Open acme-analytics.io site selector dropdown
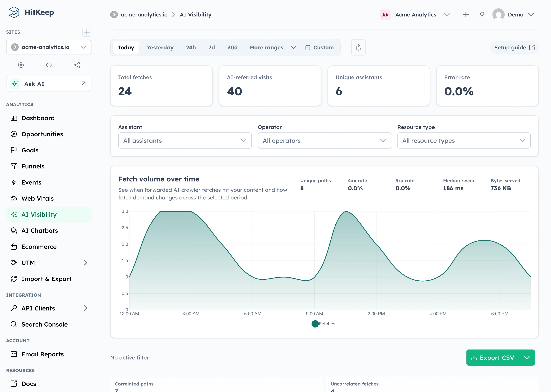The image size is (551, 392). click(x=49, y=47)
